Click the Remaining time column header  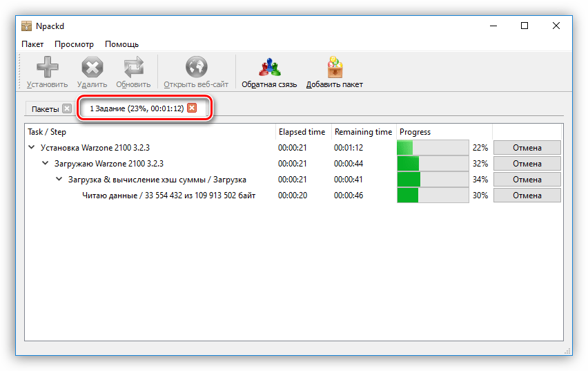pyautogui.click(x=363, y=131)
